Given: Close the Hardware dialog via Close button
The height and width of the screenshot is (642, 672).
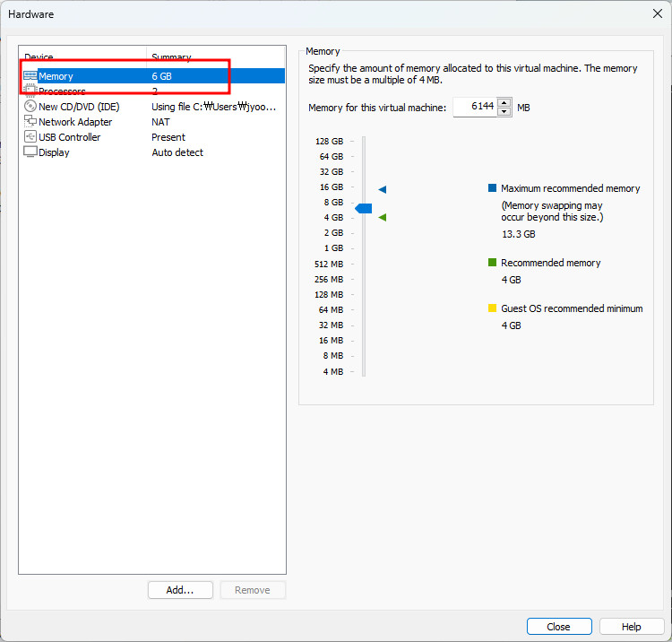Looking at the screenshot, I should [x=559, y=627].
